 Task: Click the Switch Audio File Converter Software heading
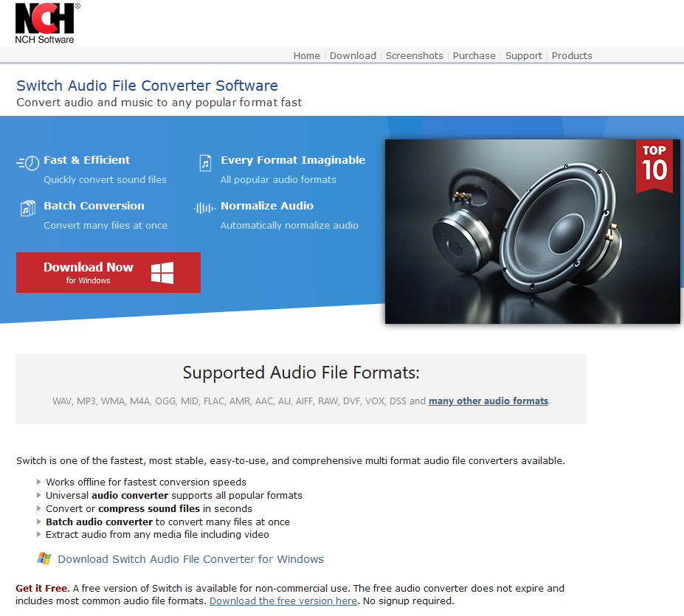[147, 86]
